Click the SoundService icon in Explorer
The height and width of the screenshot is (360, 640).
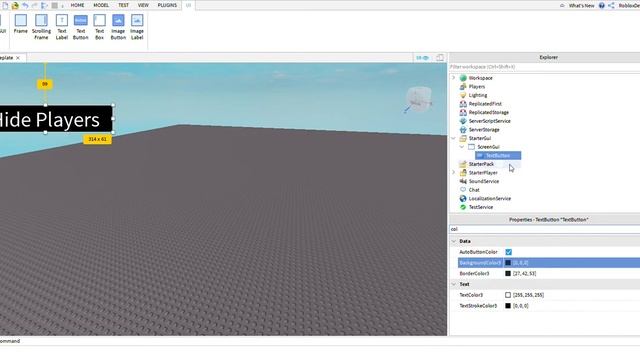[463, 181]
